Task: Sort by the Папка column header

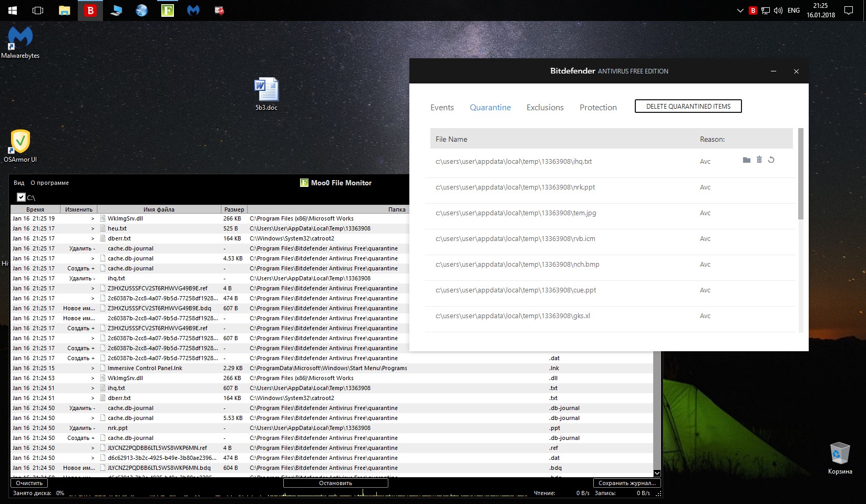Action: coord(397,209)
